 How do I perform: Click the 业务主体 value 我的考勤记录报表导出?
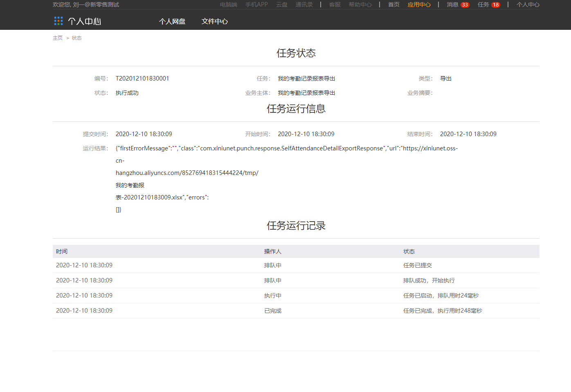(306, 93)
